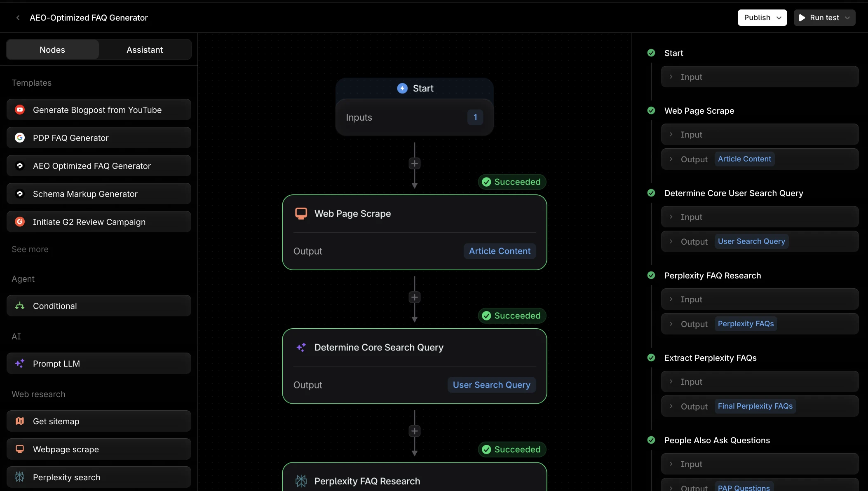Viewport: 868px width, 491px height.
Task: Click the Google icon on PDP FAQ Generator
Action: click(20, 138)
